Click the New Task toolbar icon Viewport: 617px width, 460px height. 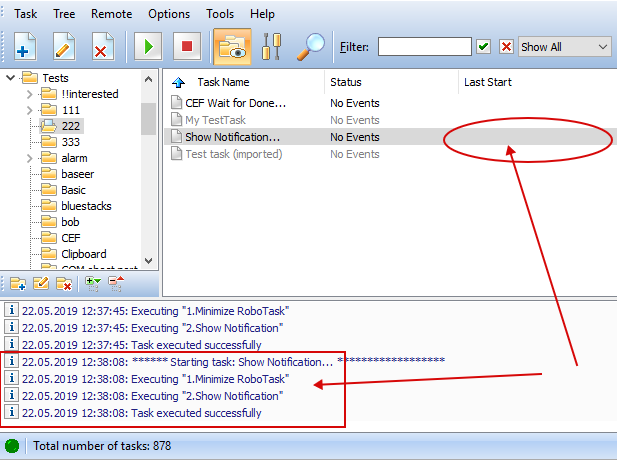tap(26, 47)
